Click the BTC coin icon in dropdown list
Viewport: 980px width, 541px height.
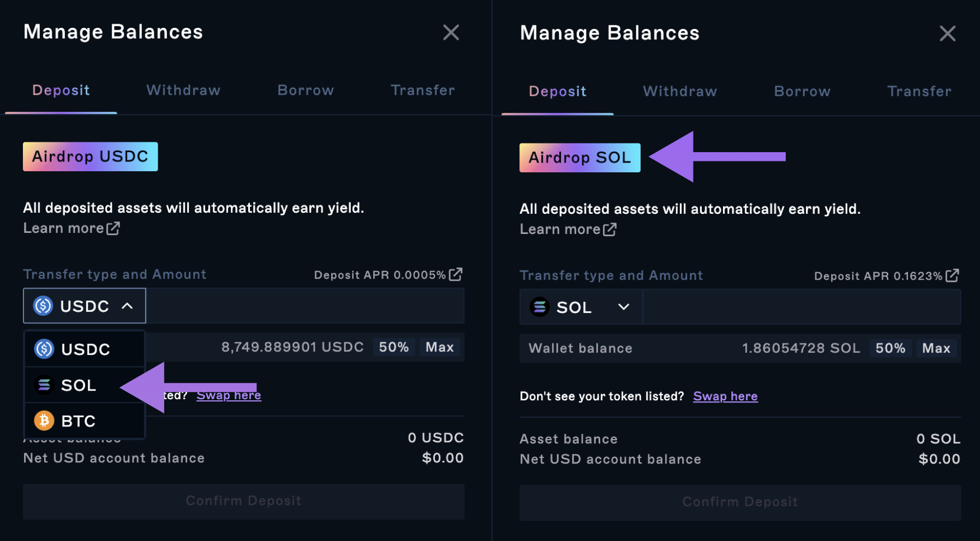point(44,420)
